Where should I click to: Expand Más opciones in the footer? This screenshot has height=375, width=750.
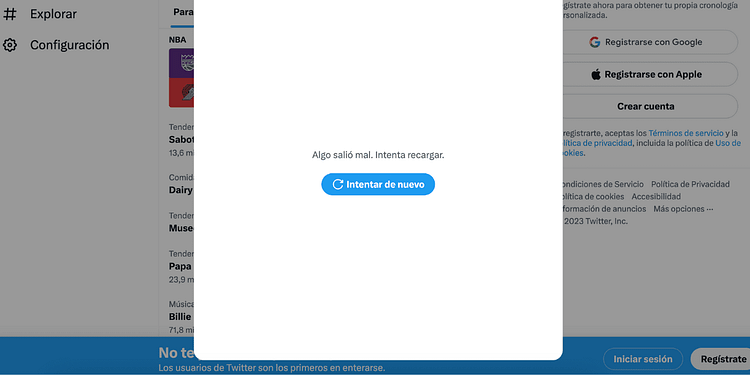point(684,209)
